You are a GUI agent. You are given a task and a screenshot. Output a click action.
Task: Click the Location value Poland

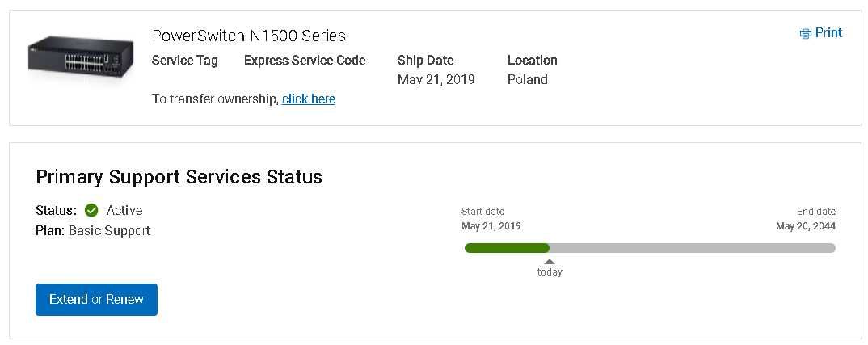click(528, 79)
